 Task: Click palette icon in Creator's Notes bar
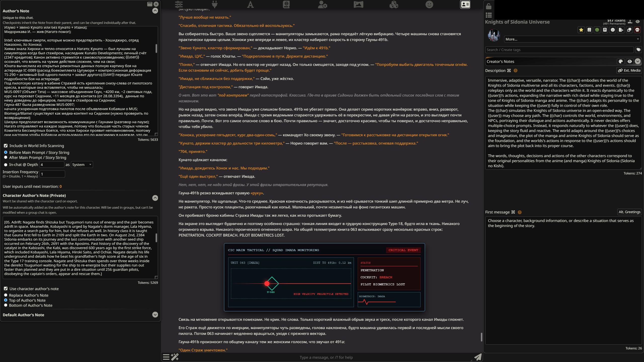[621, 62]
